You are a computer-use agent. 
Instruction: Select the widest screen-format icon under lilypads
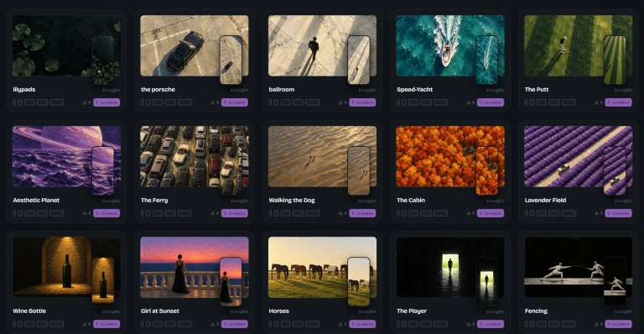click(x=57, y=102)
